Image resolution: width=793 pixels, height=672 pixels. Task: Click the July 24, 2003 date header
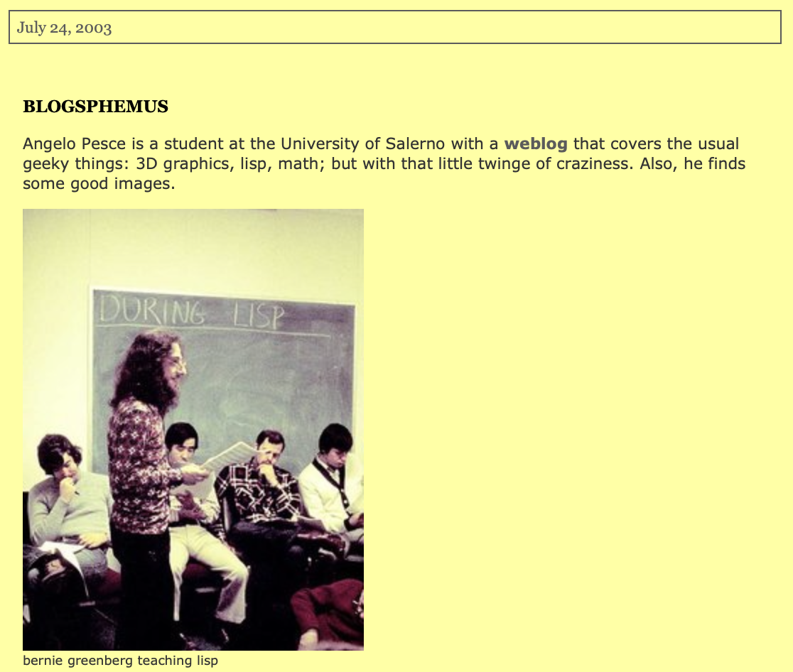click(64, 27)
